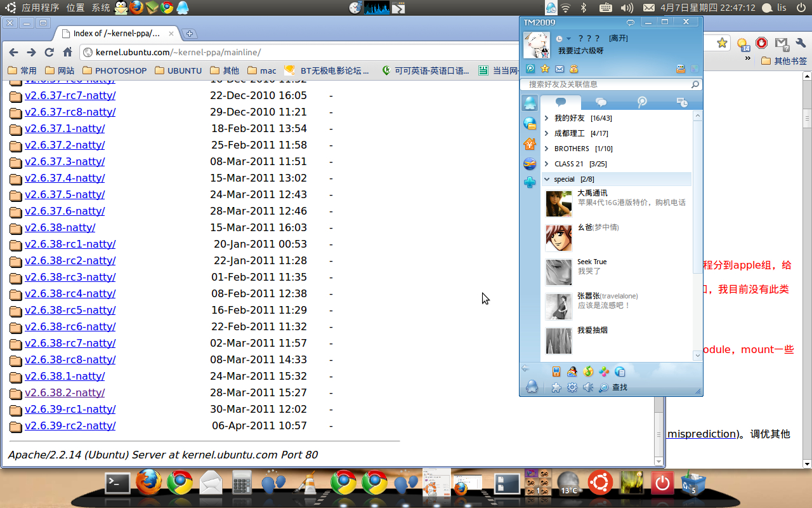812x508 pixels.
Task: Click the TM2009 user avatar picture
Action: coord(536,45)
